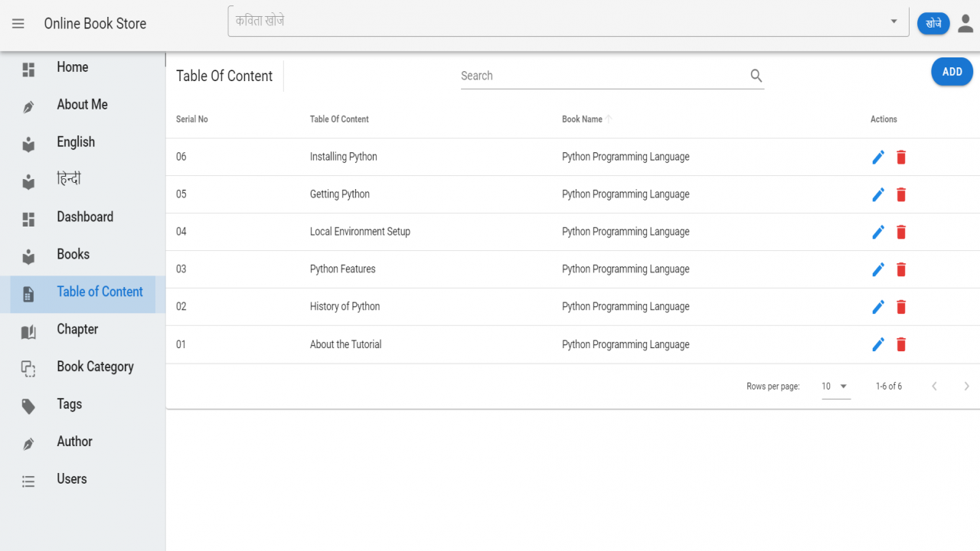This screenshot has width=980, height=551.
Task: Open the hamburger navigation menu
Action: (x=18, y=24)
